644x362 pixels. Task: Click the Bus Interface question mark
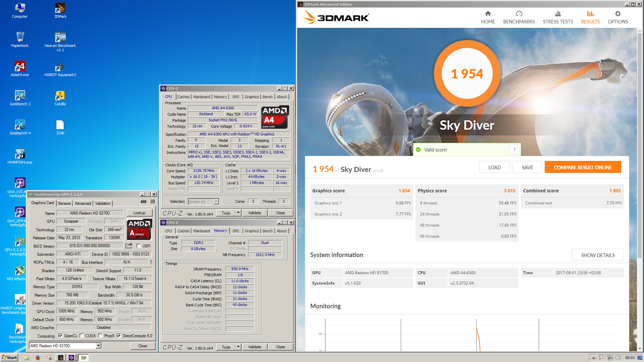[x=151, y=262]
